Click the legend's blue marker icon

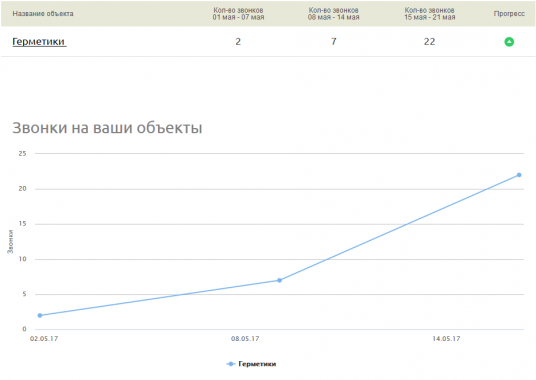coord(231,364)
